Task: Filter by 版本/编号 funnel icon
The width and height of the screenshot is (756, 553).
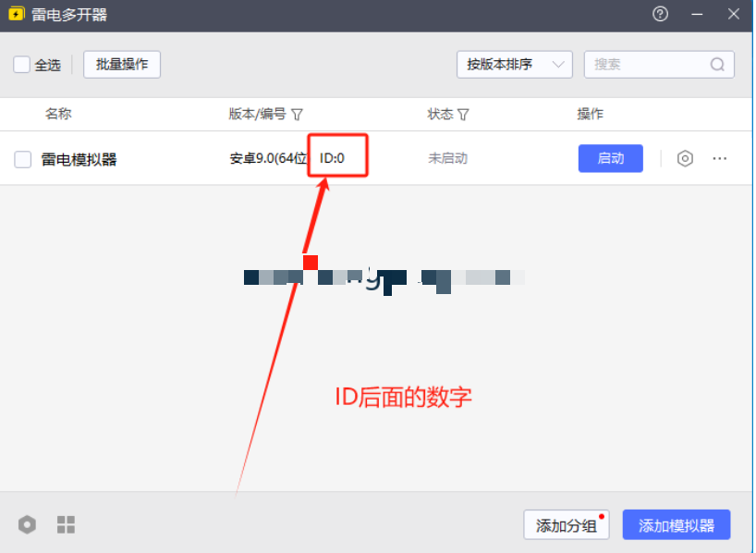Action: point(297,115)
